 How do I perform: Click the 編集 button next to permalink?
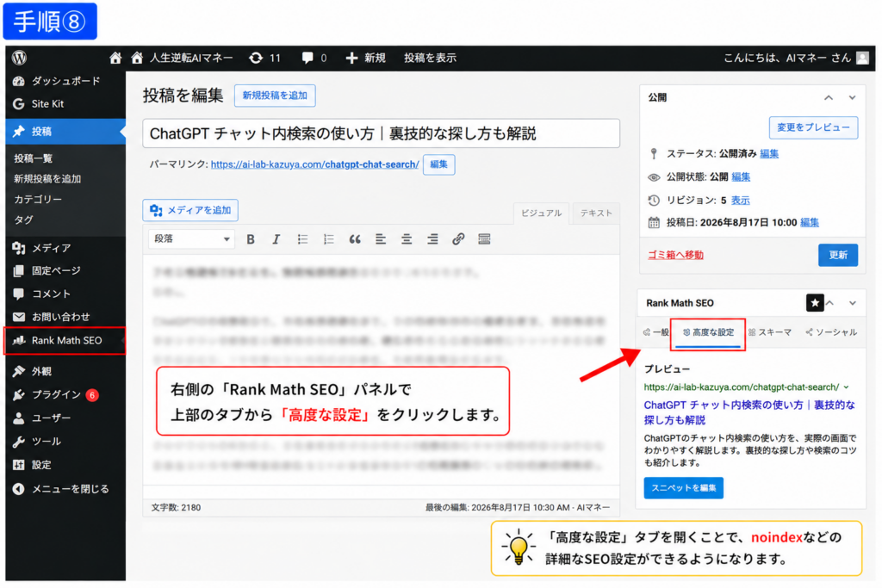pos(438,164)
